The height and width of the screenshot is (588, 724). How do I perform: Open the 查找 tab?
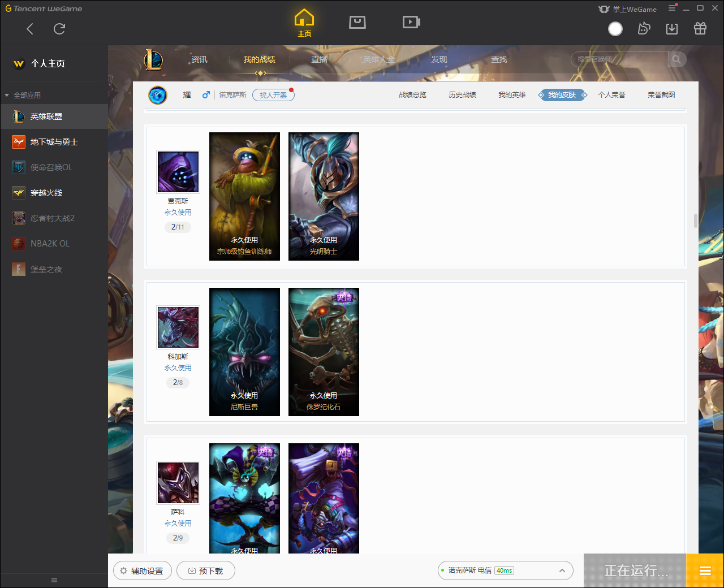coord(499,59)
